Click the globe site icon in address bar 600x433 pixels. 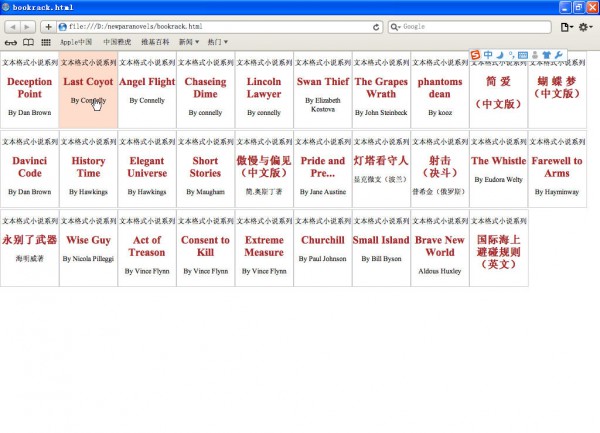[x=63, y=27]
